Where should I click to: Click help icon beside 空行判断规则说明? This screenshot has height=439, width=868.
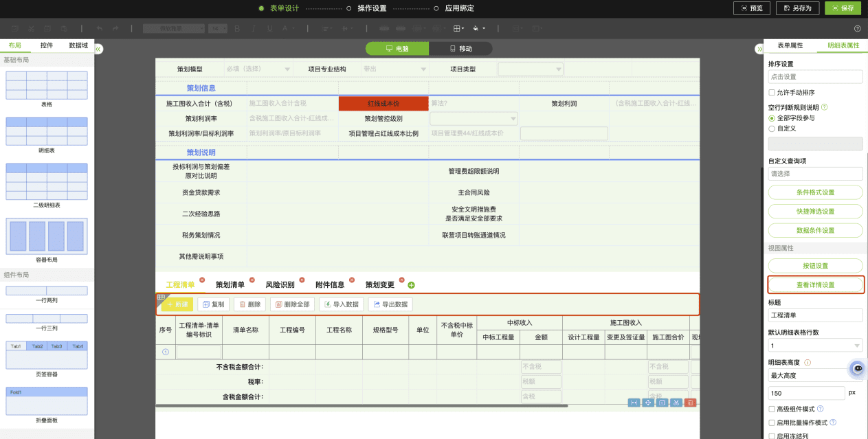(825, 107)
